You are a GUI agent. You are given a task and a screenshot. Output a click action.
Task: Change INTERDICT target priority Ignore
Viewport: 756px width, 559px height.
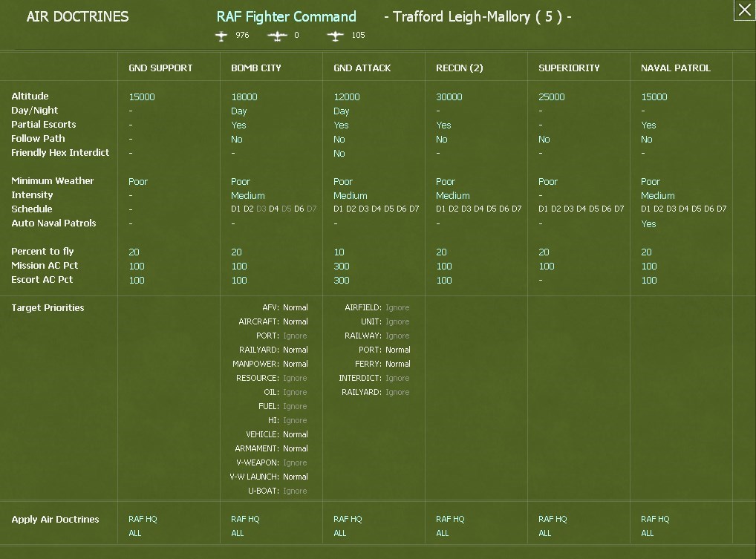tap(397, 379)
